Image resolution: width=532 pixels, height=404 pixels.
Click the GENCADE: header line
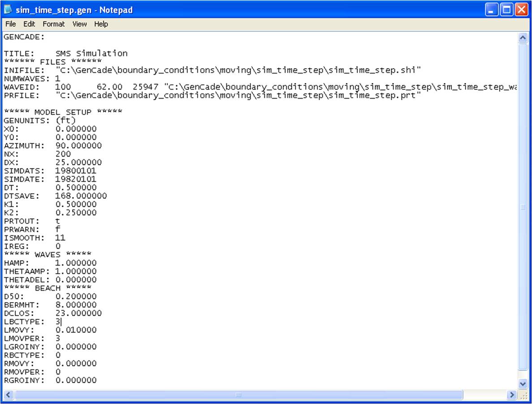(24, 37)
